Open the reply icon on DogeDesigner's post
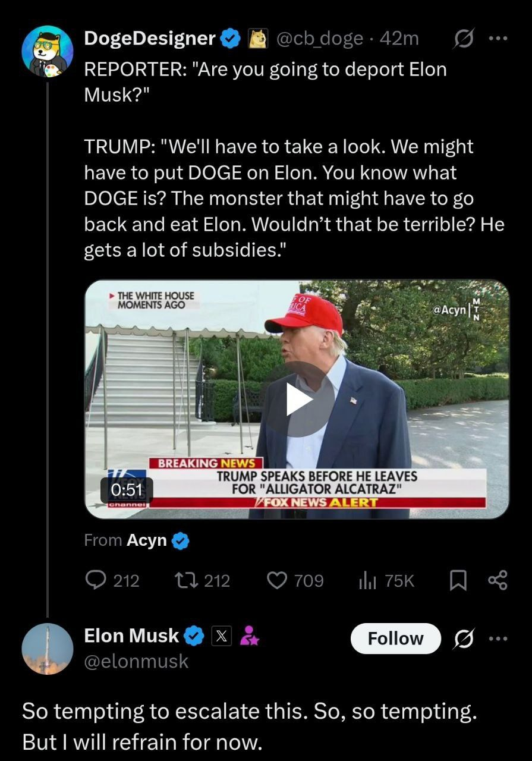The width and height of the screenshot is (532, 761). 96,581
